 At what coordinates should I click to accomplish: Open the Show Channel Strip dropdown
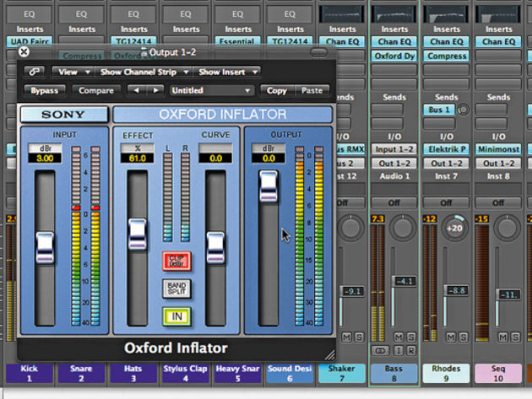click(144, 72)
